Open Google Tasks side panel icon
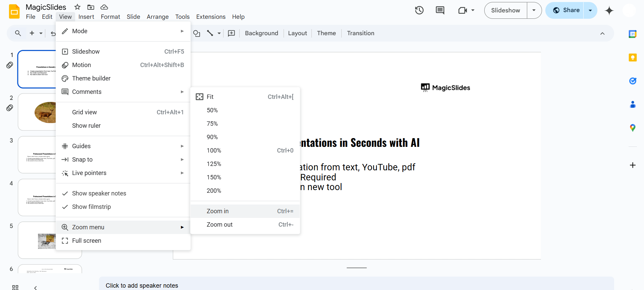The height and width of the screenshot is (290, 644). click(x=632, y=81)
